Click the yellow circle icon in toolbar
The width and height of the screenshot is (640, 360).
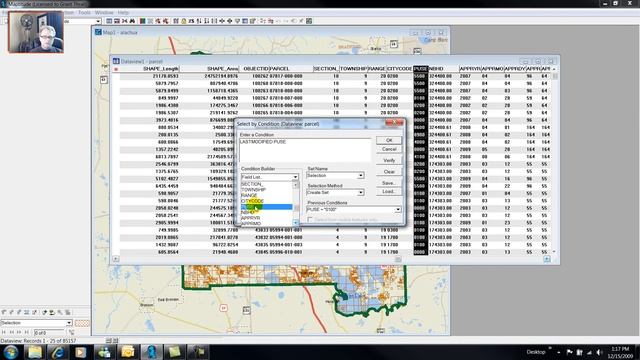pos(183,21)
